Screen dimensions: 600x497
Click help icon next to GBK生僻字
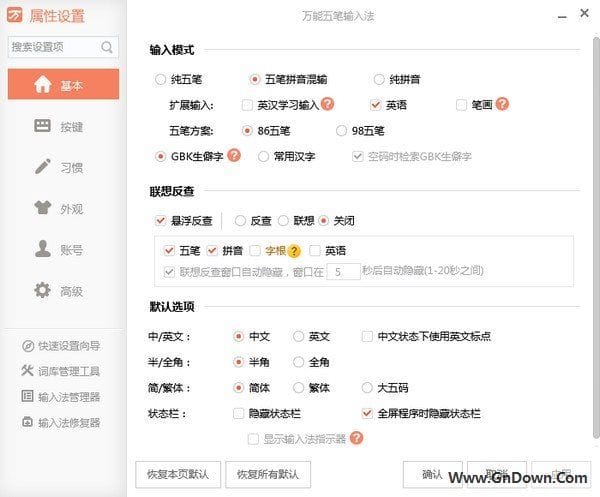[x=234, y=155]
